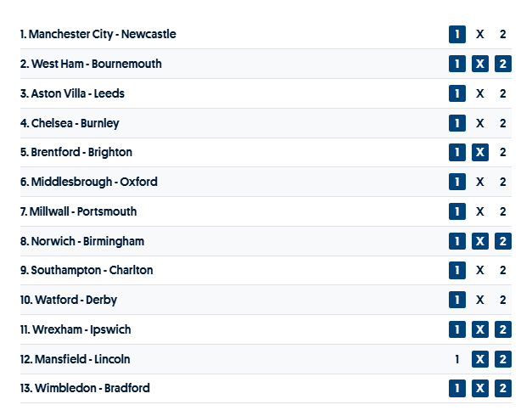
Task: Select away win for Brentford - Brighton
Action: [x=502, y=153]
